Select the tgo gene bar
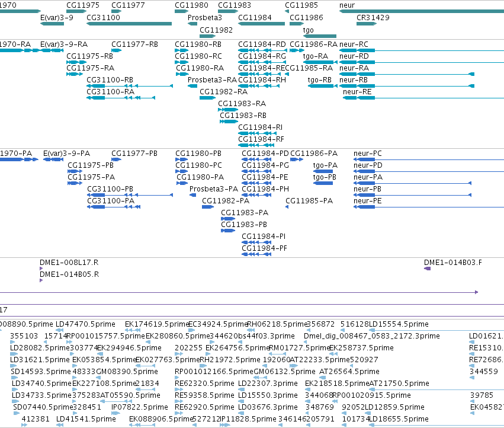 (320, 36)
